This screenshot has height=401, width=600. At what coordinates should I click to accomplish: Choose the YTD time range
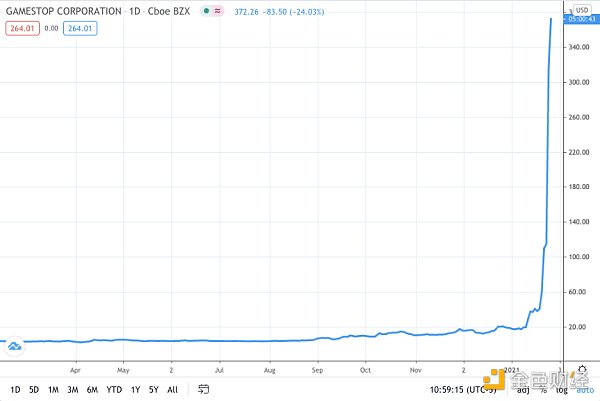click(113, 388)
